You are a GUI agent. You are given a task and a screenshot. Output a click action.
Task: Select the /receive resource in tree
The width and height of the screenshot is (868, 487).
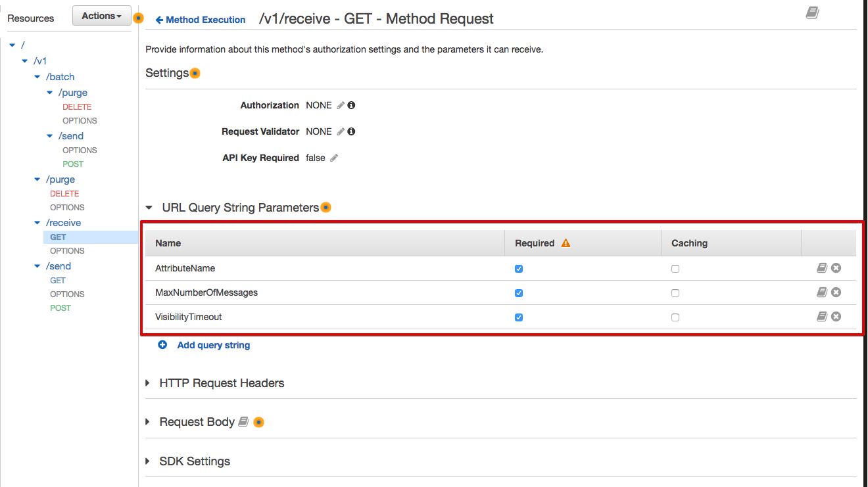pyautogui.click(x=63, y=223)
